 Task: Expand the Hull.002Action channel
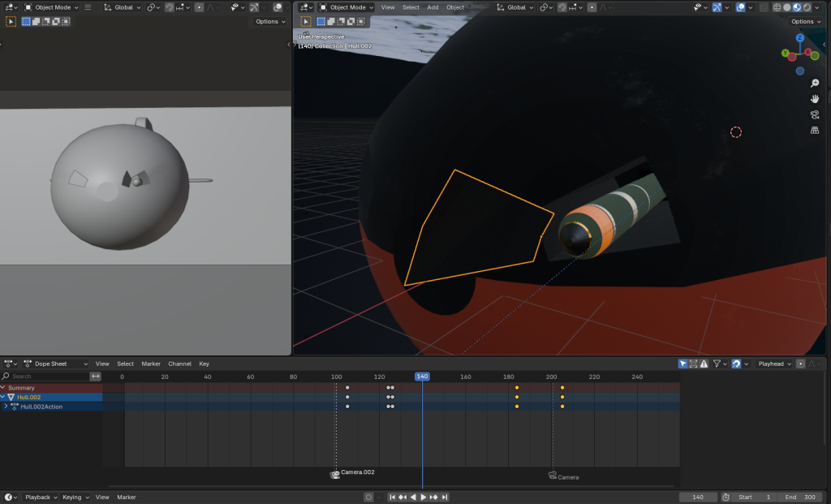pyautogui.click(x=6, y=407)
